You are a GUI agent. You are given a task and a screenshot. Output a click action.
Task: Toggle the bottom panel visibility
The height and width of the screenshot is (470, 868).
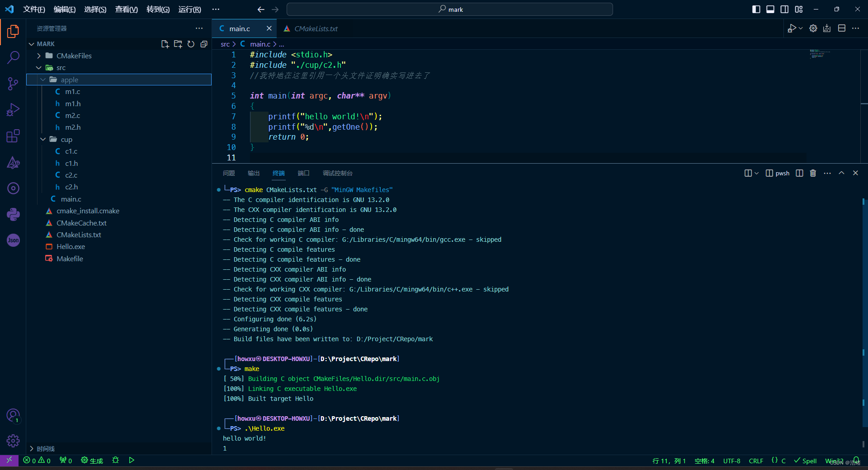click(770, 9)
